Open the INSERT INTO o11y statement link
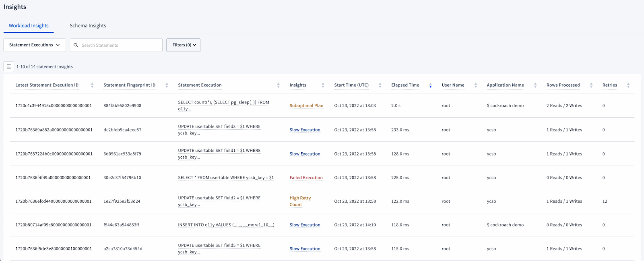The width and height of the screenshot is (644, 261). click(226, 225)
